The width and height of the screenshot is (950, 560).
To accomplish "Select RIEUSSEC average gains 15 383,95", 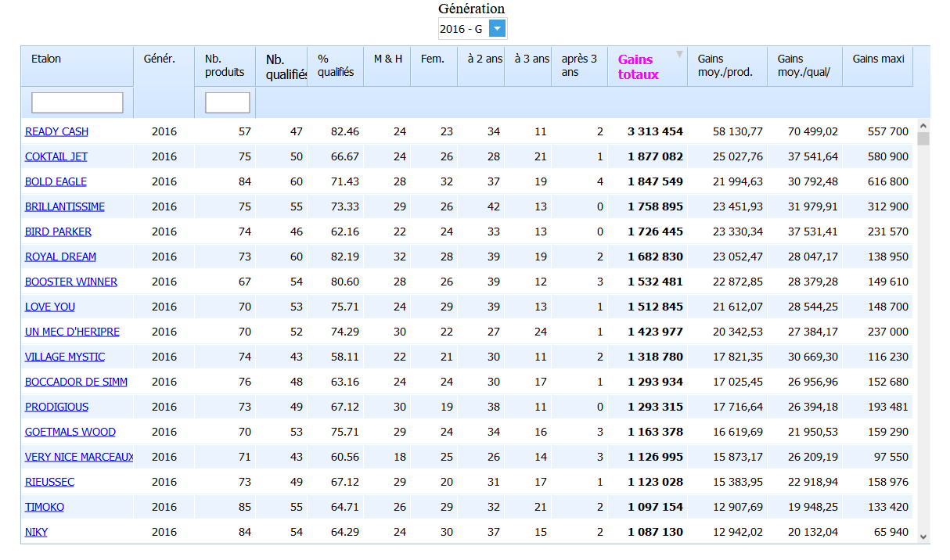I will pyautogui.click(x=738, y=482).
